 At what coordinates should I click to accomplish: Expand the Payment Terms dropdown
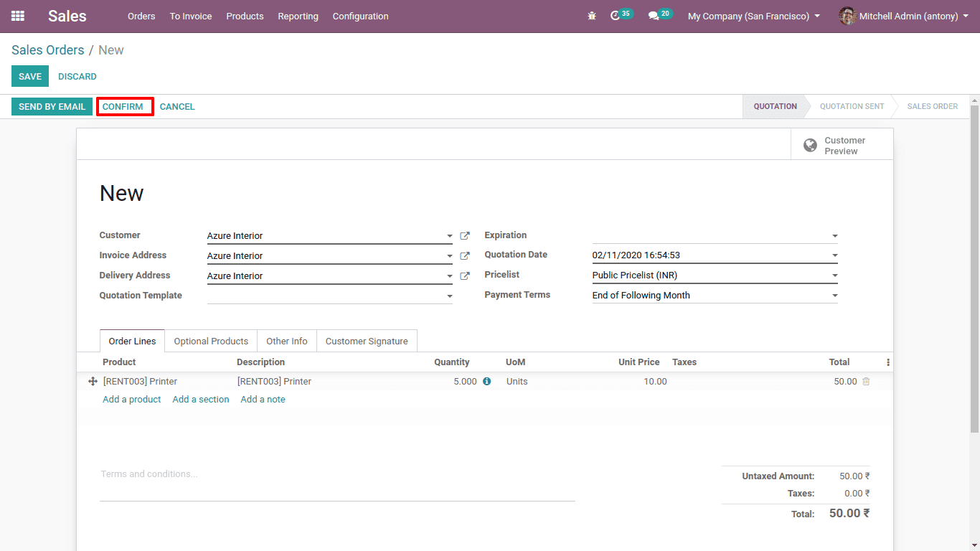point(834,296)
